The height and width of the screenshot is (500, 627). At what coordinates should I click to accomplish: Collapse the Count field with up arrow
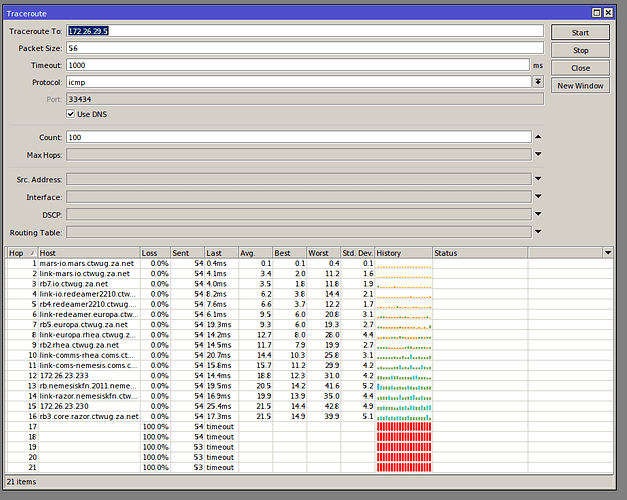click(x=538, y=137)
